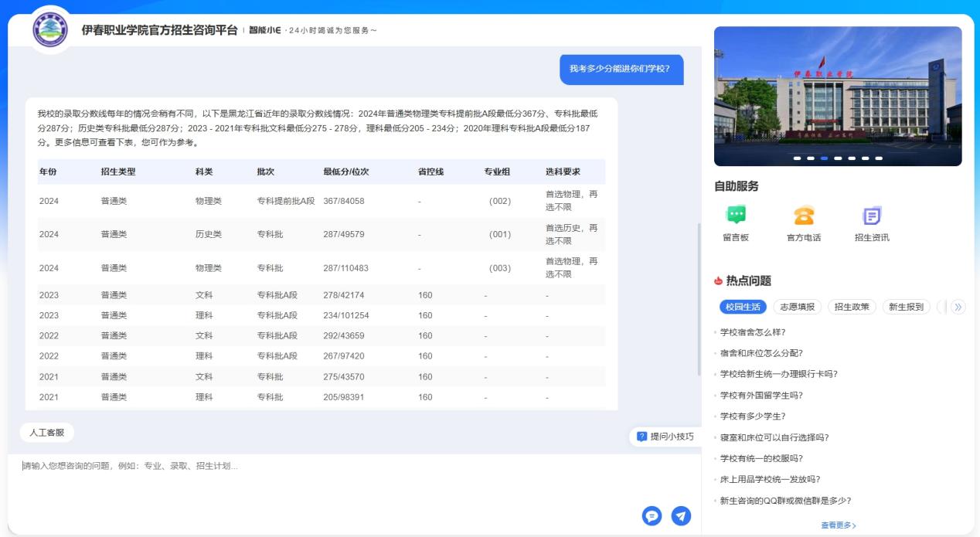
Task: Open the 新生报到 tab
Action: coord(906,307)
